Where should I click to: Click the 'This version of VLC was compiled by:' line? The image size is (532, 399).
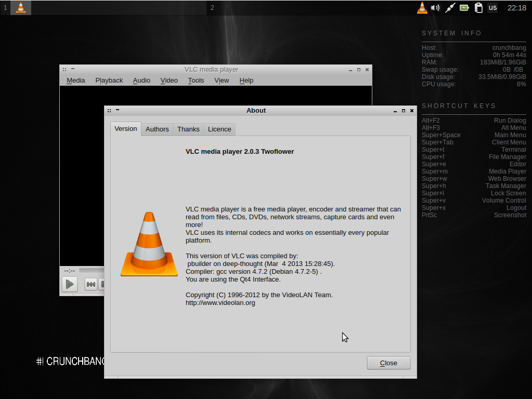(x=242, y=256)
